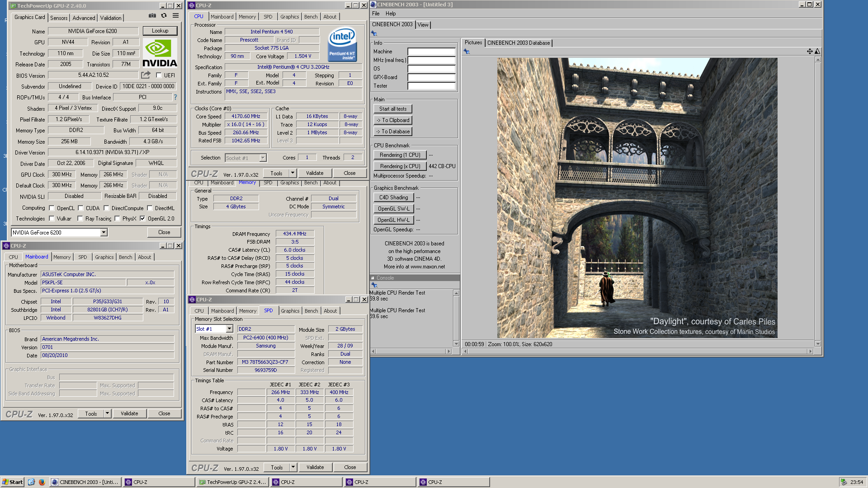
Task: Open the memory Slot #1 dropdown
Action: 229,329
